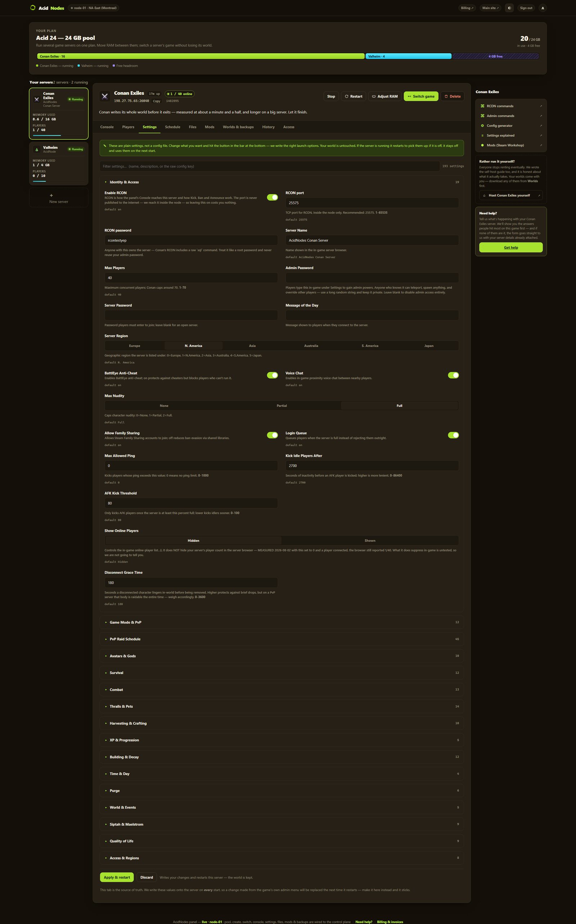Select the Valheim server tree icon
Viewport: 576px width, 924px height.
[x=37, y=149]
